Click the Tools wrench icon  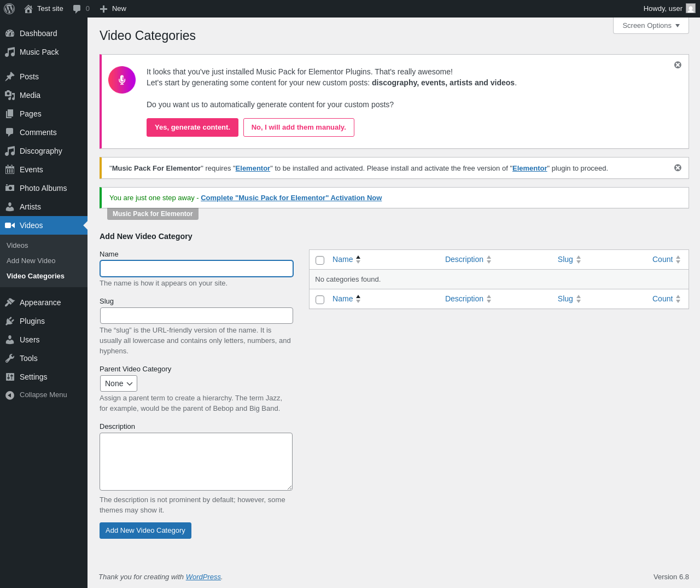(x=10, y=358)
